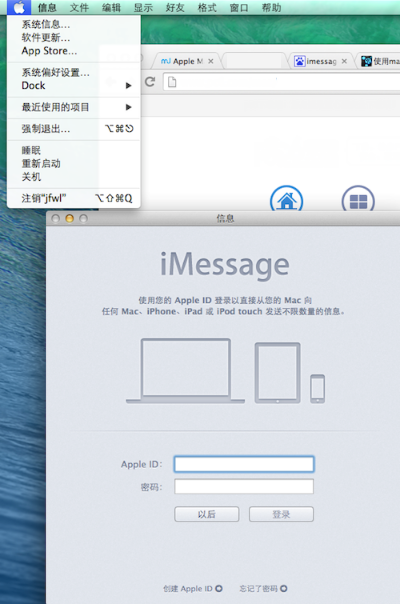400x604 pixels.
Task: Open the 文件 menu in menu bar
Action: [79, 7]
